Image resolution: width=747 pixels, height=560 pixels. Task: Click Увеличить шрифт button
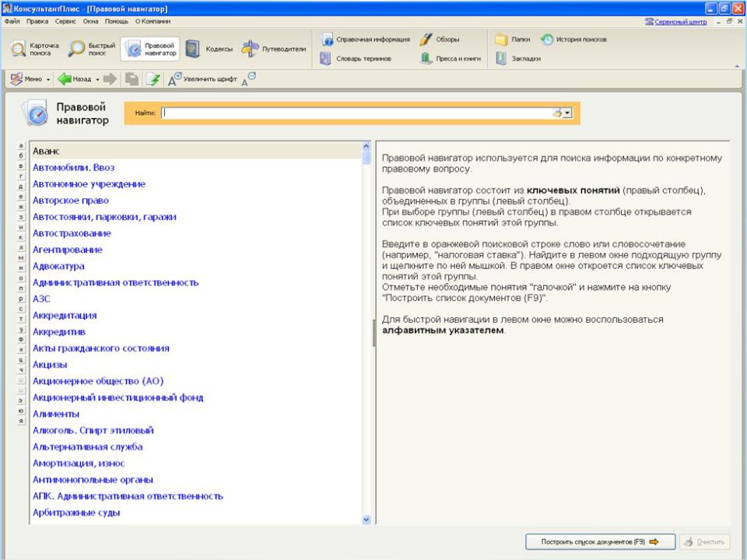pos(202,79)
